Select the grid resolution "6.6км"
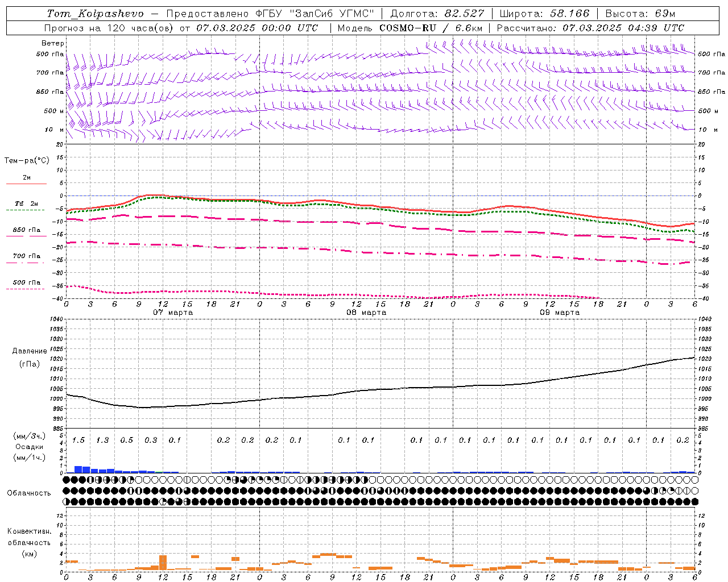The image size is (728, 582). [x=469, y=28]
